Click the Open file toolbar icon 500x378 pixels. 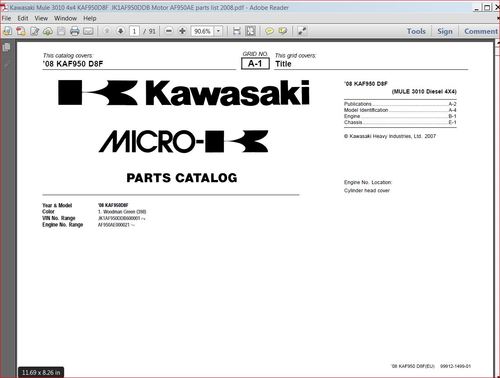(7, 31)
